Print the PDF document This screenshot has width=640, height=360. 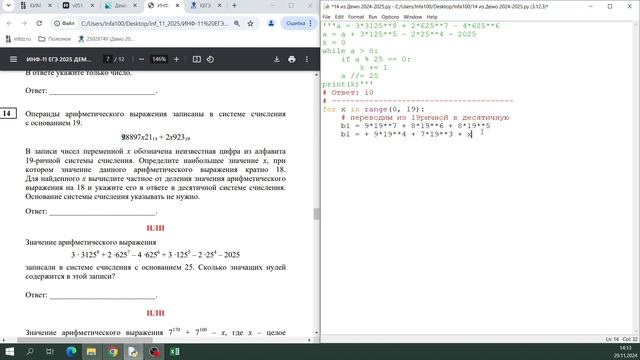[x=291, y=59]
